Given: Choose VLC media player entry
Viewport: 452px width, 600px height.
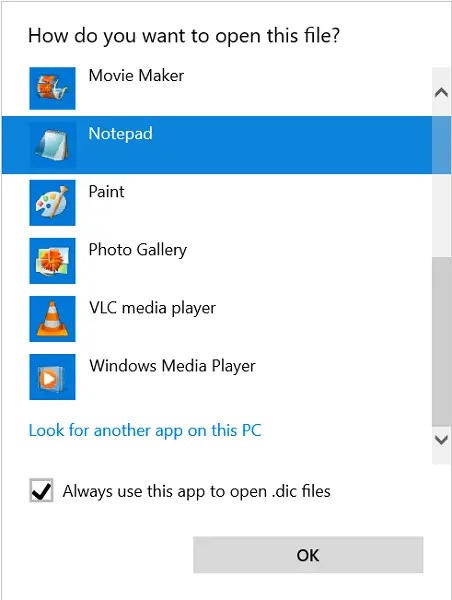Looking at the screenshot, I should point(217,319).
